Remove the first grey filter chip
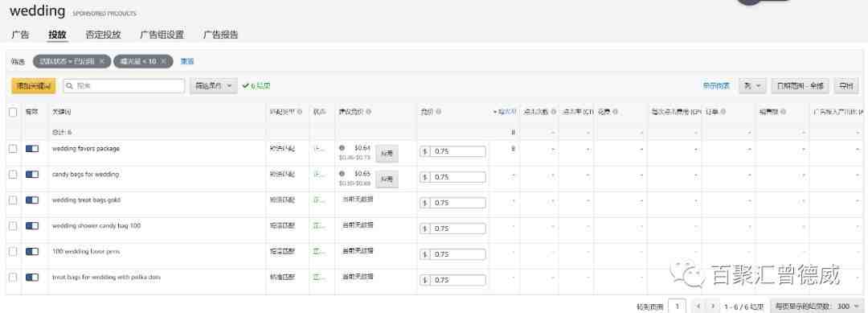Screen dimensions: 868x313 pos(102,61)
